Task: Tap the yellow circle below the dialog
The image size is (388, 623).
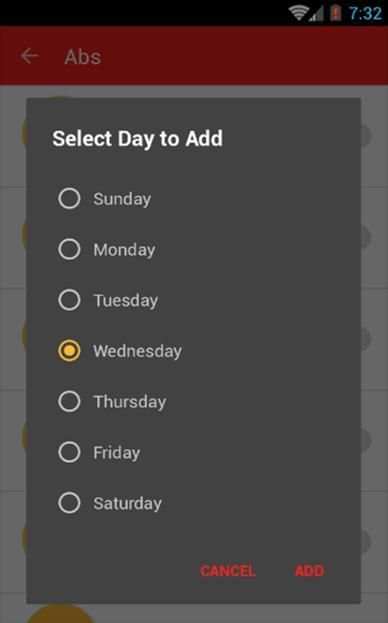Action: pos(60,613)
